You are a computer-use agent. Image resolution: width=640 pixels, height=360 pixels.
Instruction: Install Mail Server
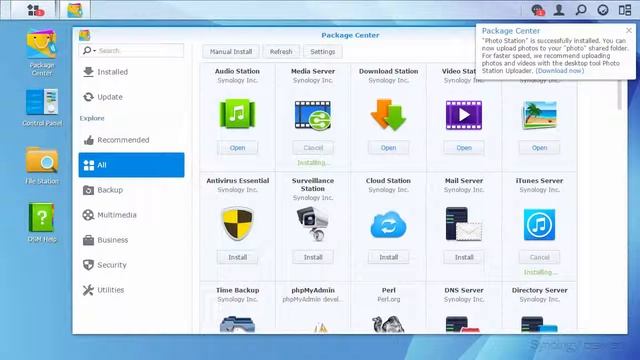coord(464,257)
